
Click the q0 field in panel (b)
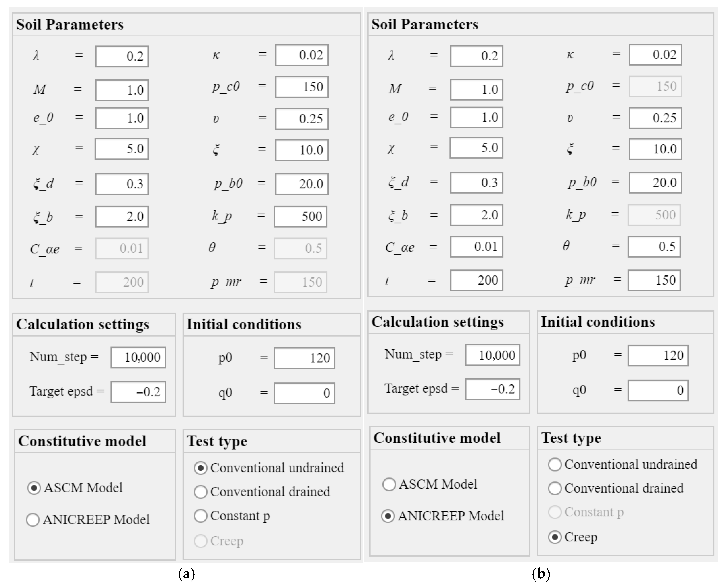[x=658, y=391]
